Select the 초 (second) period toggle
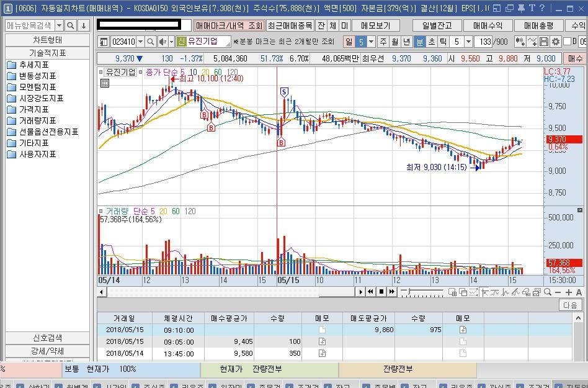588x388 pixels. [x=431, y=42]
